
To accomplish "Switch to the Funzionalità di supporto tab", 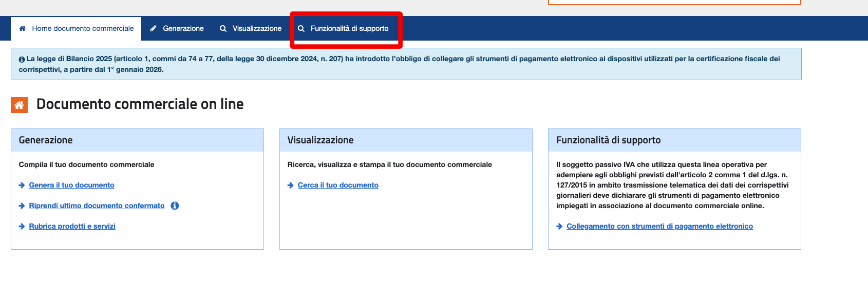I will pos(349,29).
